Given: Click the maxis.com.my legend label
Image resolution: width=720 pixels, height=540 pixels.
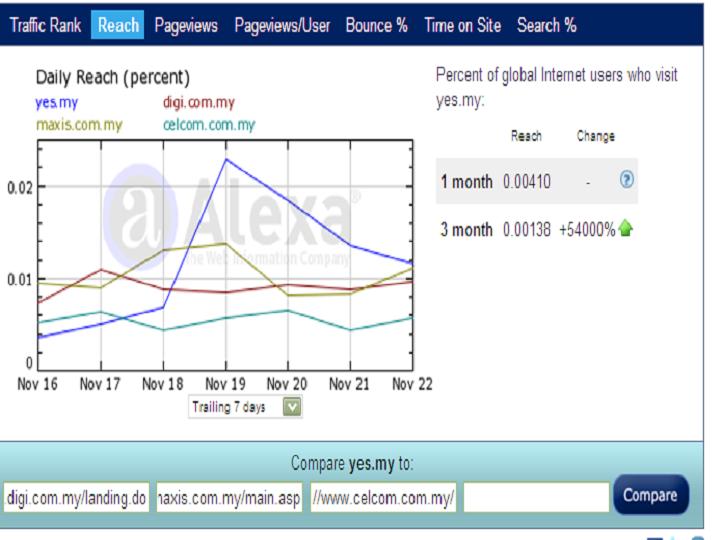Looking at the screenshot, I should point(79,125).
